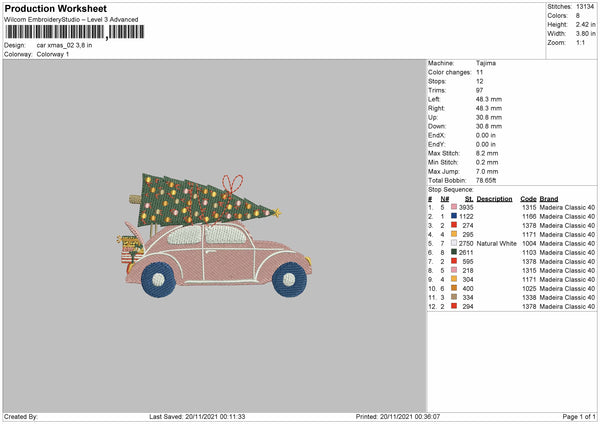Click stitch count '294' in stop row 12
Viewport: 600px width, 424px height.
(x=468, y=307)
